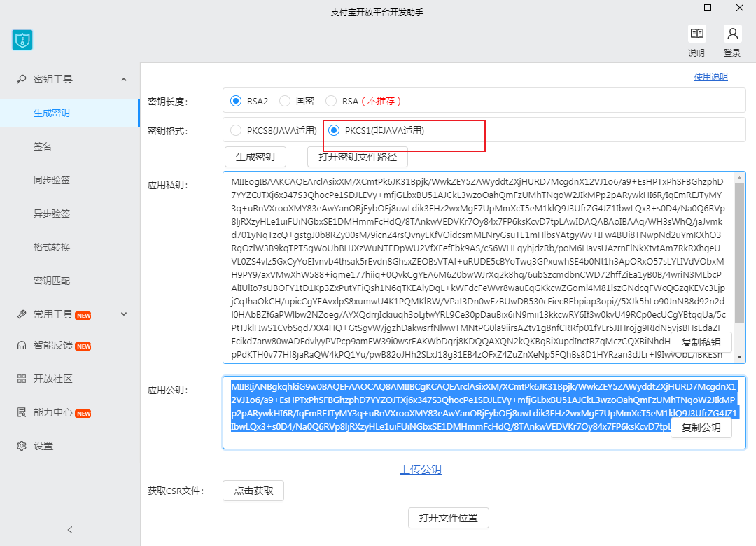Select the 国密 key length option
Screen dimensions: 756x546
(285, 101)
